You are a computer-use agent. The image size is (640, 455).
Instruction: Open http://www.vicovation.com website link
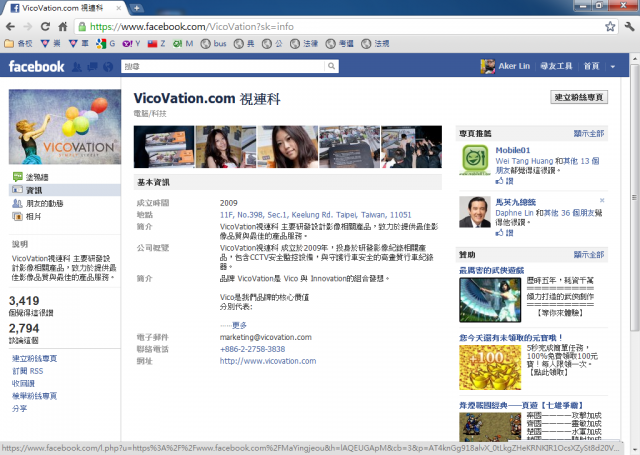tap(268, 361)
